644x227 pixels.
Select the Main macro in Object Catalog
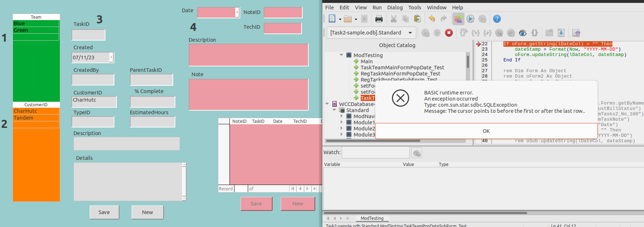coord(366,61)
